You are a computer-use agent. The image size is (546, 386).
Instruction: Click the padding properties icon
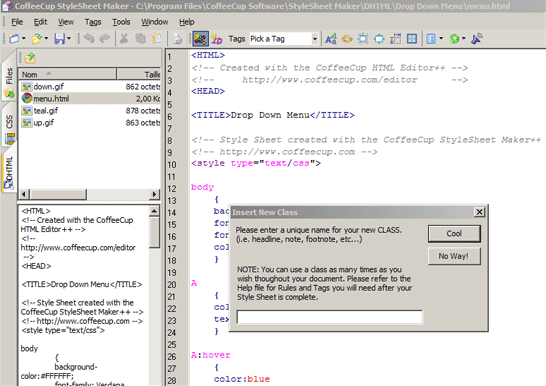pyautogui.click(x=379, y=39)
